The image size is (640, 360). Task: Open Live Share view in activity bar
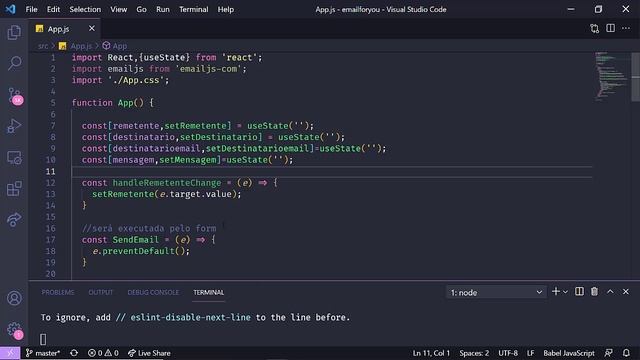coord(14,220)
